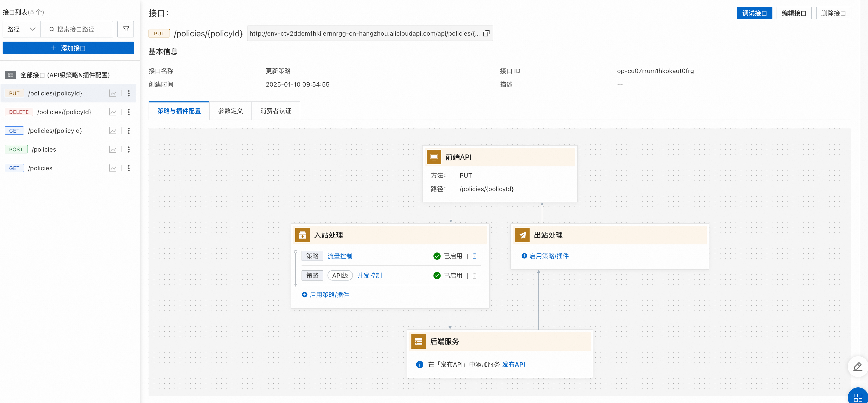Click the filter funnel icon
The height and width of the screenshot is (403, 868).
[x=126, y=29]
